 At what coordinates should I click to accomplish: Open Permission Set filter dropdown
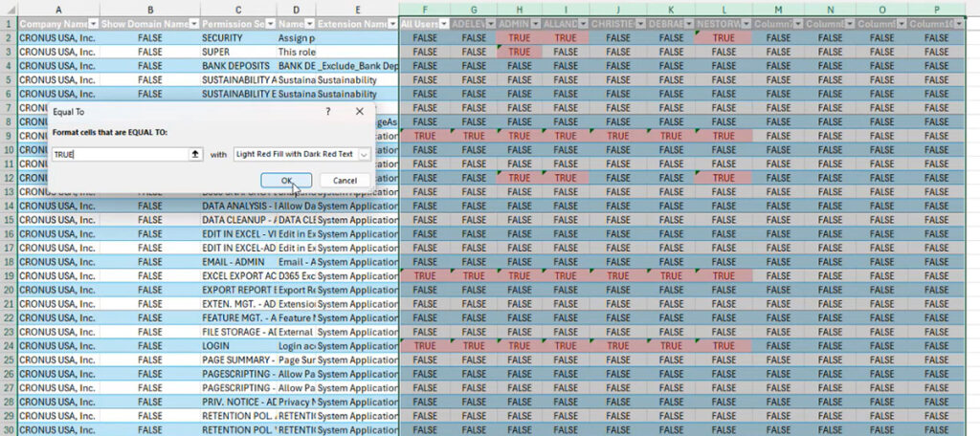(x=271, y=24)
